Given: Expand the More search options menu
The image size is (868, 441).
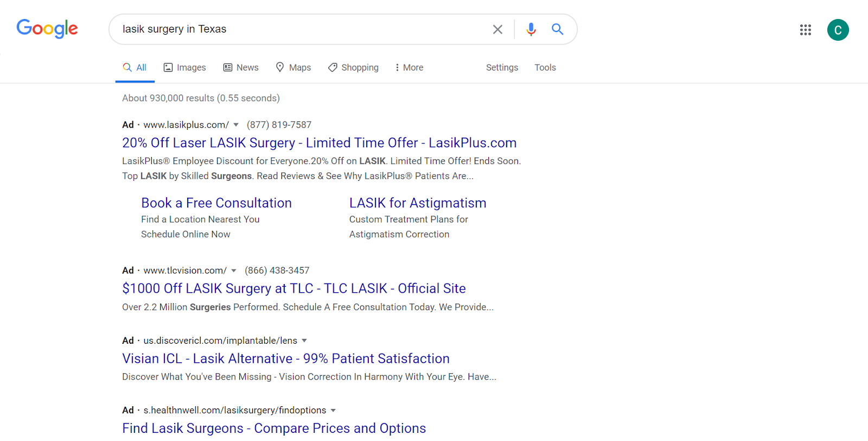Looking at the screenshot, I should [409, 67].
